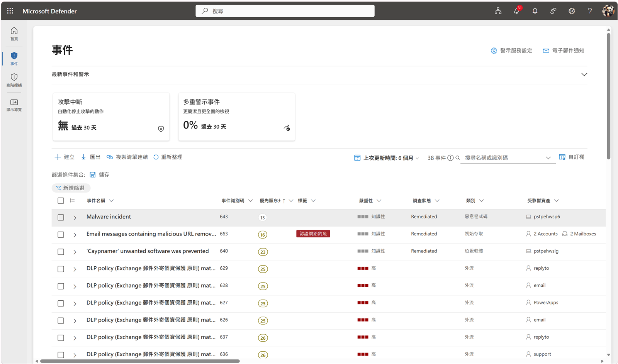
Task: Click 複製清單連結
Action: click(127, 157)
